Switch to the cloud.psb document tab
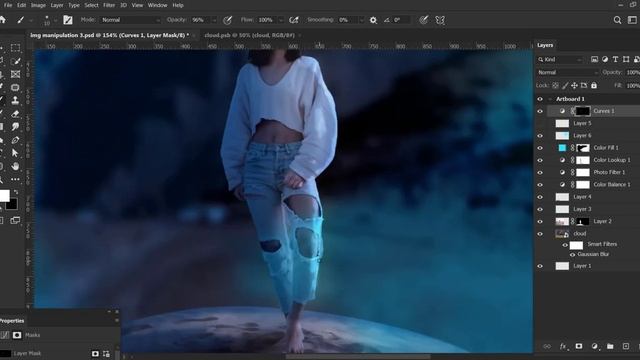Image resolution: width=640 pixels, height=360 pixels. click(x=249, y=36)
